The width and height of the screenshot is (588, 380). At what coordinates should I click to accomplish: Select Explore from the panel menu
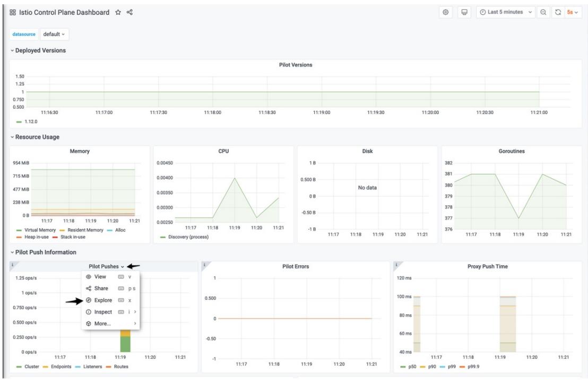(x=102, y=300)
